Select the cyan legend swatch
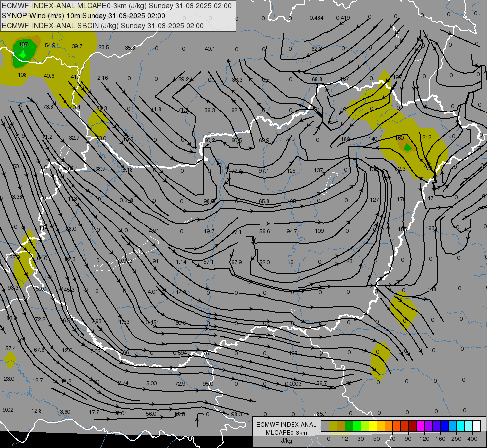This screenshot has width=487, height=448. click(460, 426)
